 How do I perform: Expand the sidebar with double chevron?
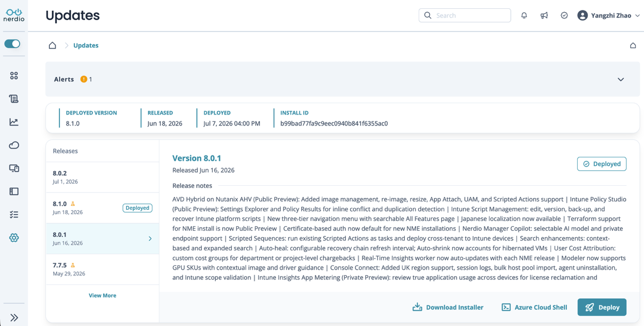click(x=14, y=318)
